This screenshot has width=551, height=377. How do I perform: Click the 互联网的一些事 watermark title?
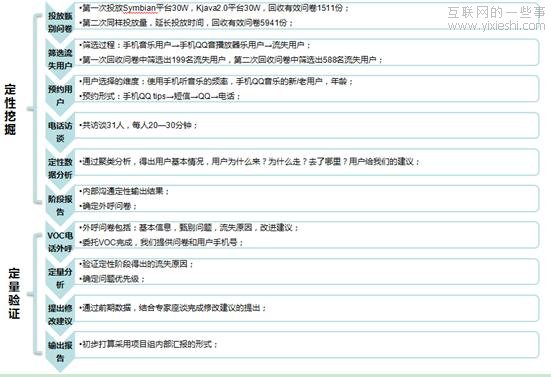(x=497, y=13)
